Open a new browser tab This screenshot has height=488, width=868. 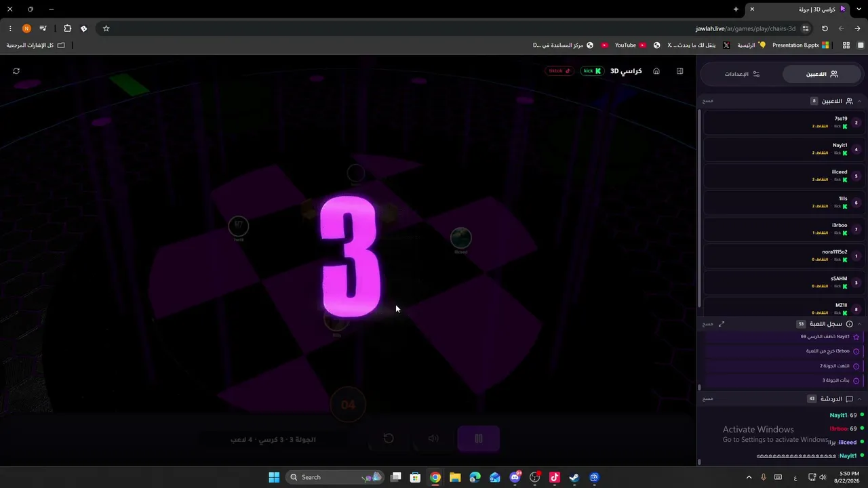pyautogui.click(x=736, y=9)
